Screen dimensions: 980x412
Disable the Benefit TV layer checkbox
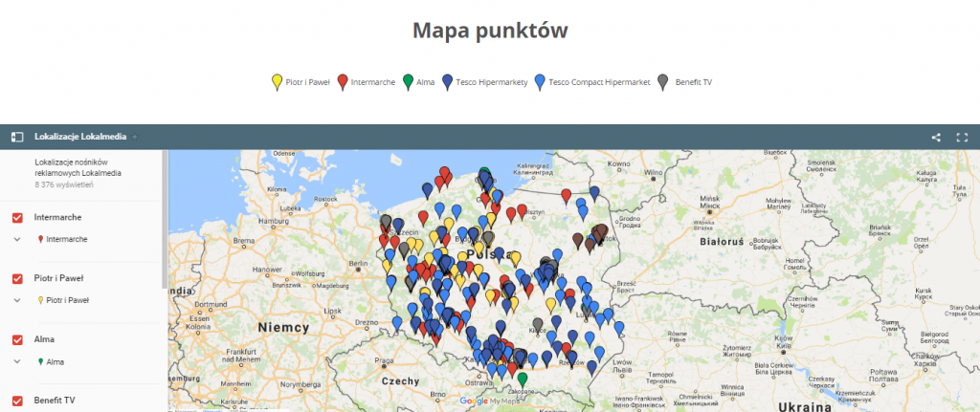point(17,401)
